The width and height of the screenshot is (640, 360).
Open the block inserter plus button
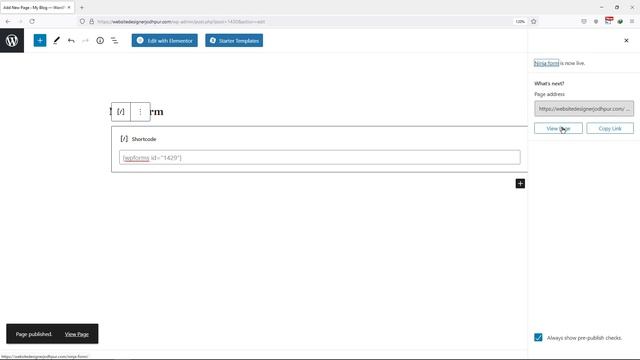coord(40,40)
